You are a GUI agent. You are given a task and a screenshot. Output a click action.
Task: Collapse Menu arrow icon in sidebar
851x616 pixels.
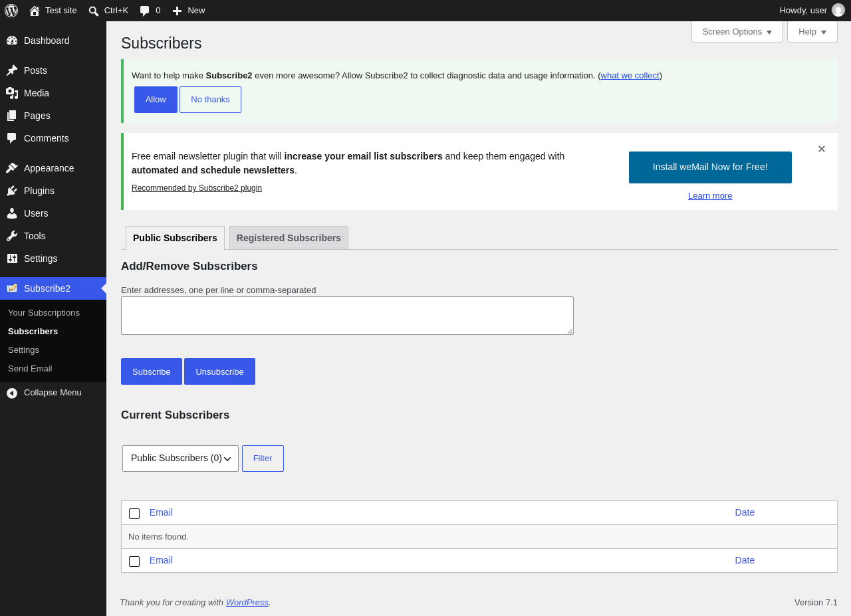pos(12,393)
